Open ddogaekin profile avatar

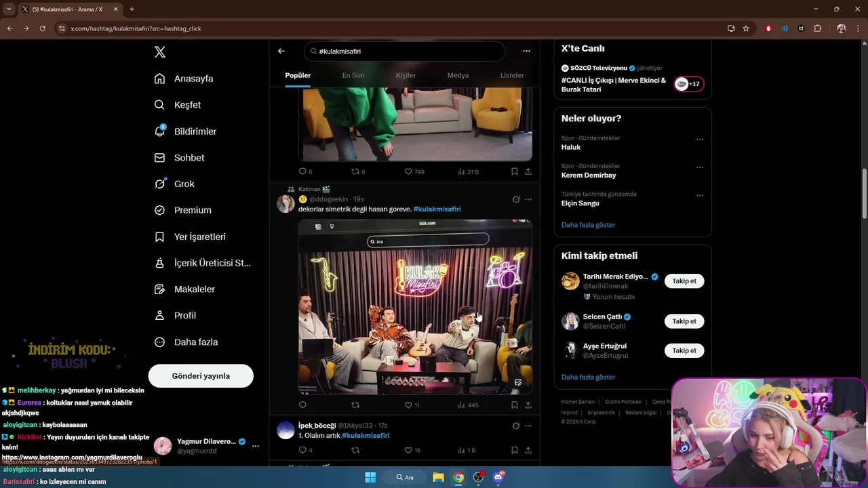(285, 203)
